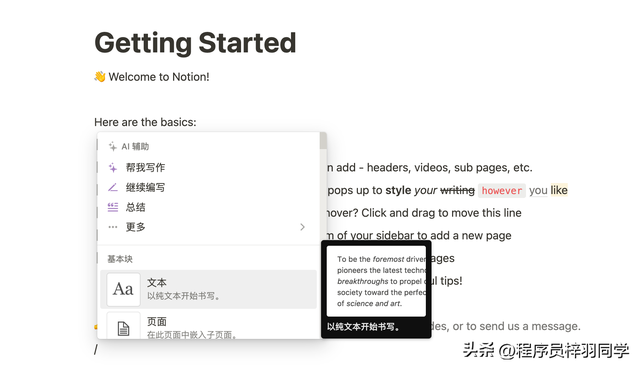
Task: Select the 继续编写 menu entry
Action: pos(208,187)
